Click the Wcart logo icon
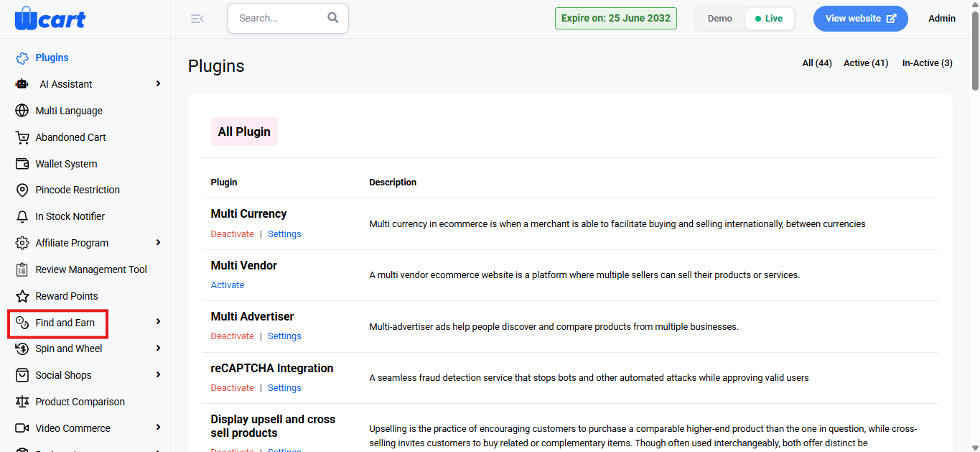Image resolution: width=980 pixels, height=452 pixels. pyautogui.click(x=50, y=18)
